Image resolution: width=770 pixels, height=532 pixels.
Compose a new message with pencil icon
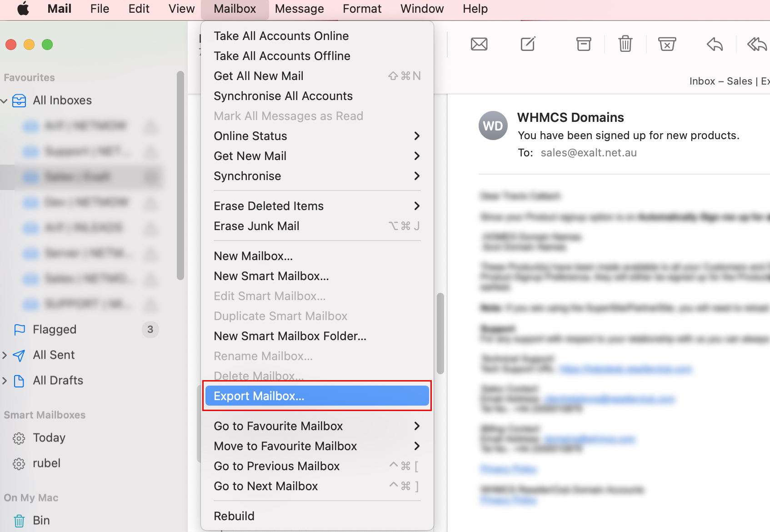point(528,44)
